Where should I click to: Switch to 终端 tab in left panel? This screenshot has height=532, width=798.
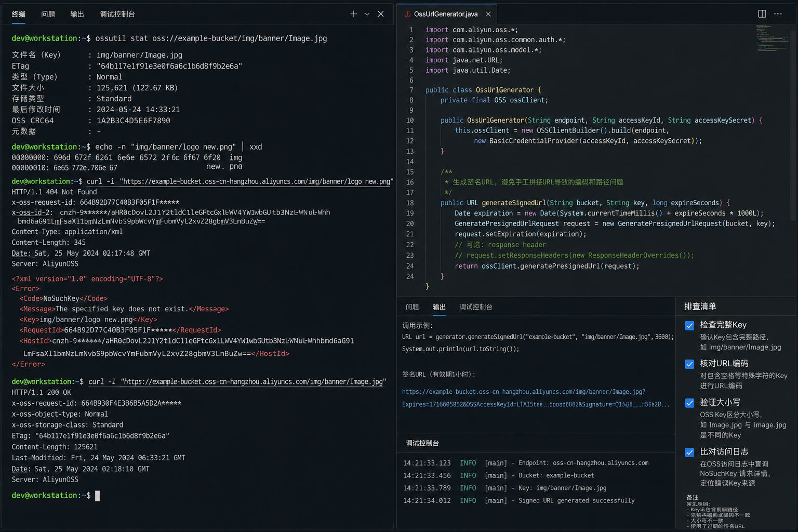[19, 14]
